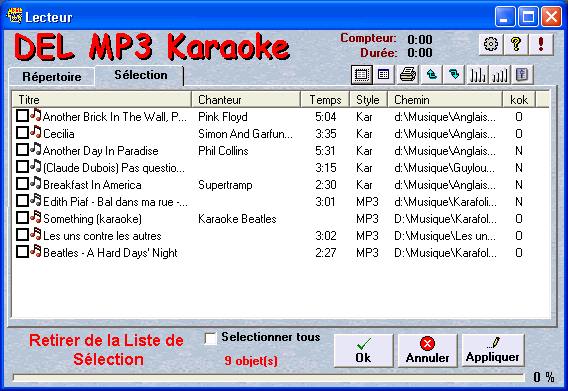Sort by the Style column header
568x391 pixels.
pos(368,100)
